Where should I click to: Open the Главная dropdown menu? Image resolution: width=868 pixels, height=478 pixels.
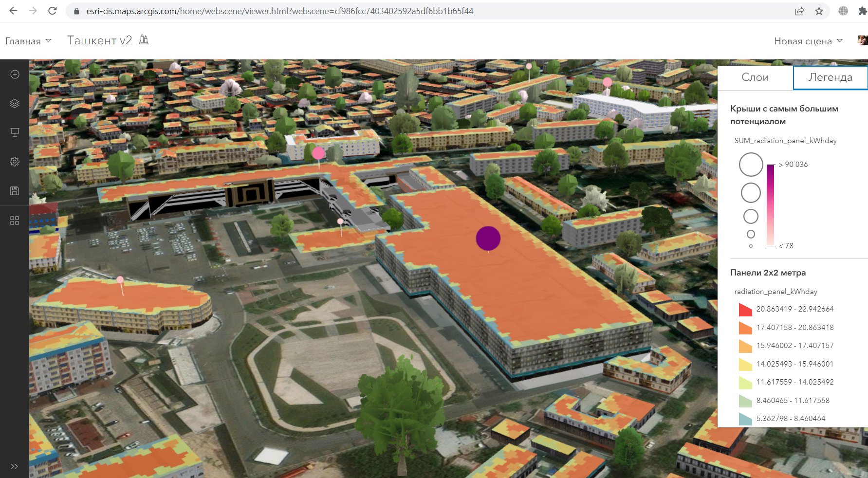[x=28, y=41]
